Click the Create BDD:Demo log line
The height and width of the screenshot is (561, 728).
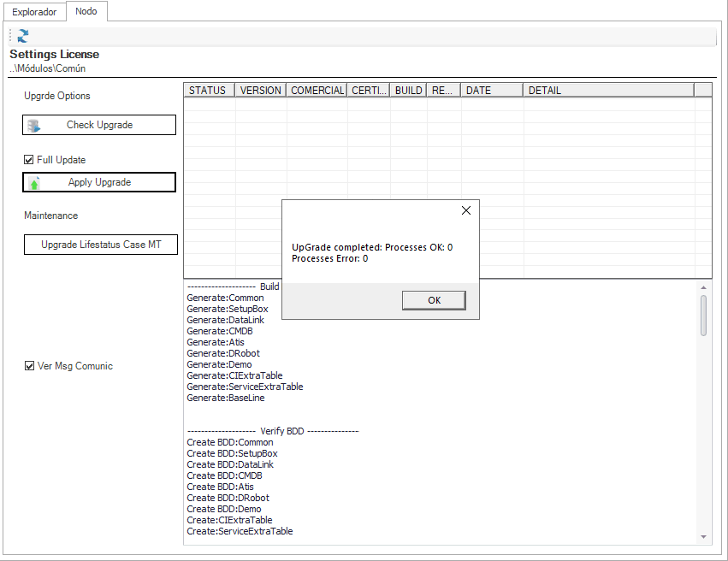(x=224, y=510)
